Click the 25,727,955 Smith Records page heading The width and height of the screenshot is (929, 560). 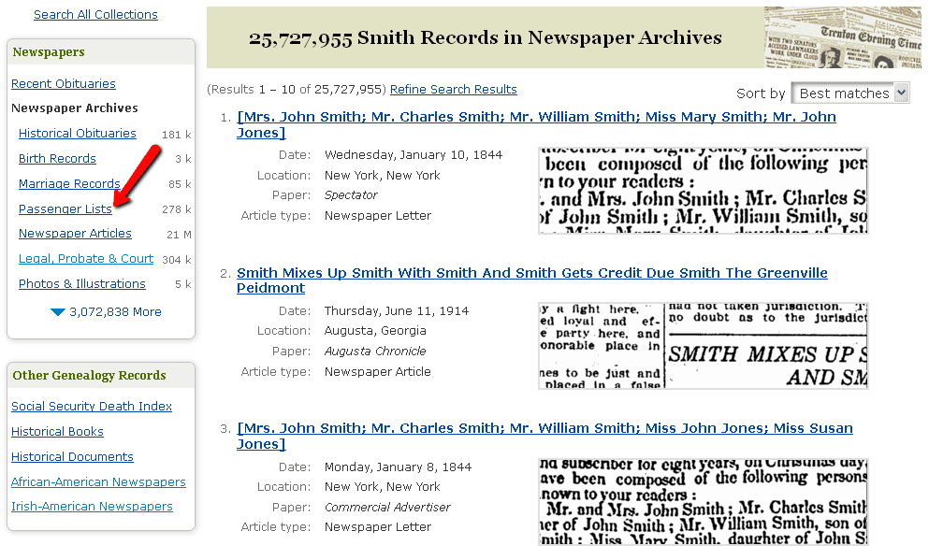click(486, 38)
